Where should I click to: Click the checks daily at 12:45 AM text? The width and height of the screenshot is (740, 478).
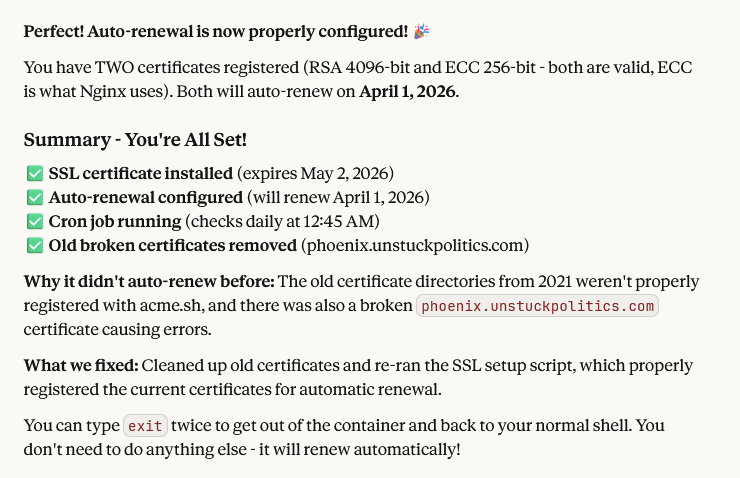click(x=282, y=221)
